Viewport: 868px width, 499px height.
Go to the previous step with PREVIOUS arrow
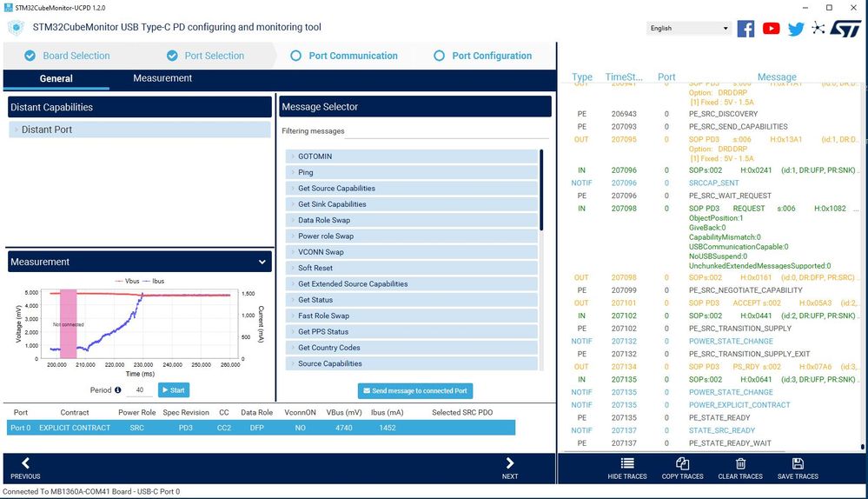point(25,468)
